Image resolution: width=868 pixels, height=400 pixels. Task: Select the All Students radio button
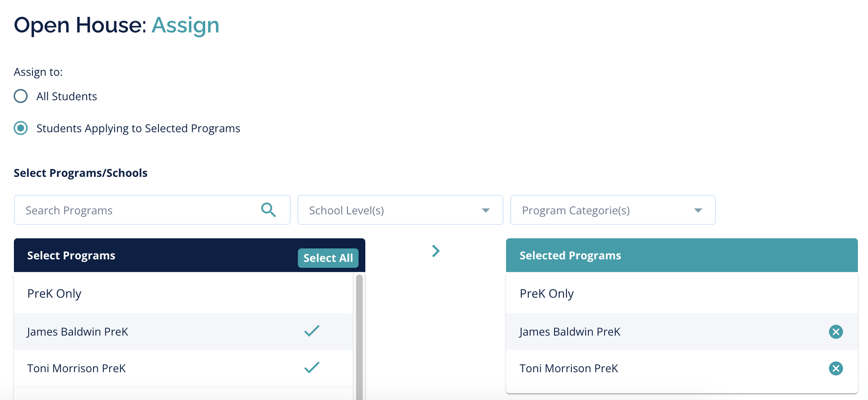(21, 96)
